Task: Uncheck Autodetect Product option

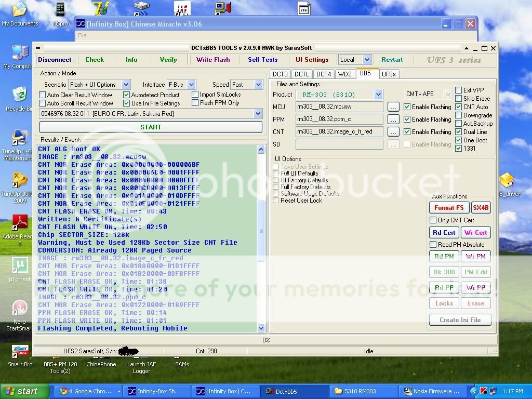Action: coord(127,95)
